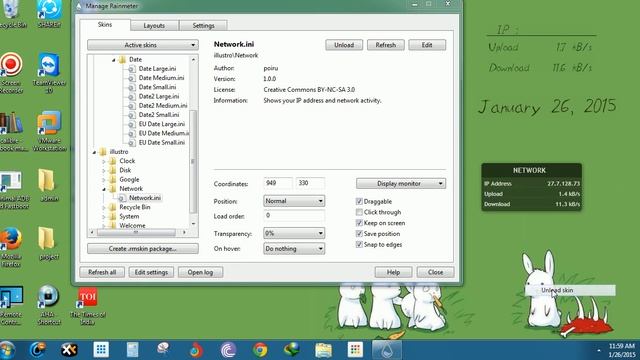The image size is (640, 360).
Task: Switch to the Skins tab
Action: 105,25
